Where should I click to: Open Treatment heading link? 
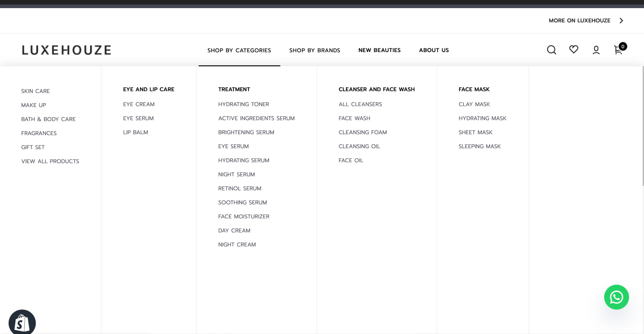point(234,89)
